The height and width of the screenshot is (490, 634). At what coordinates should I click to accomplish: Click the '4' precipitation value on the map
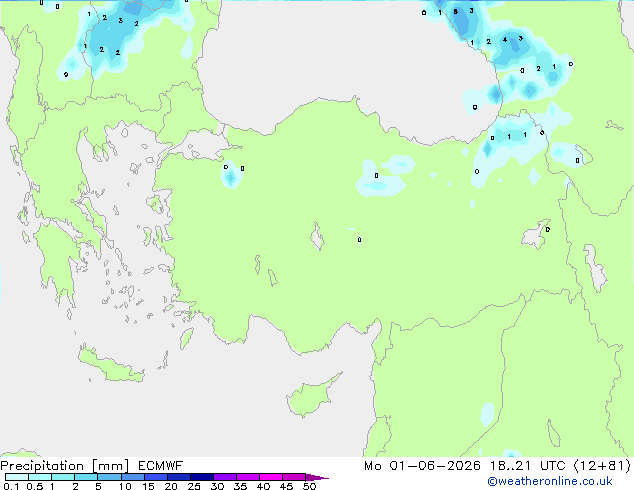click(x=505, y=40)
